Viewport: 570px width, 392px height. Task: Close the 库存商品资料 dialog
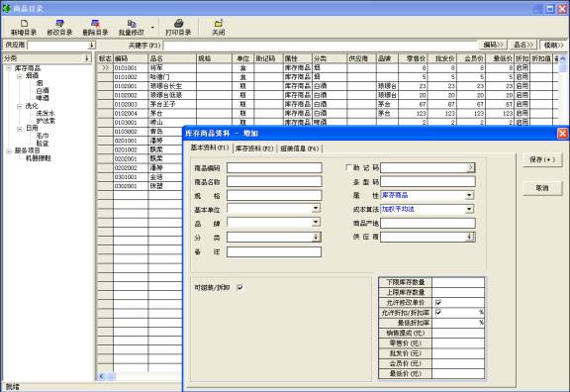(x=563, y=134)
